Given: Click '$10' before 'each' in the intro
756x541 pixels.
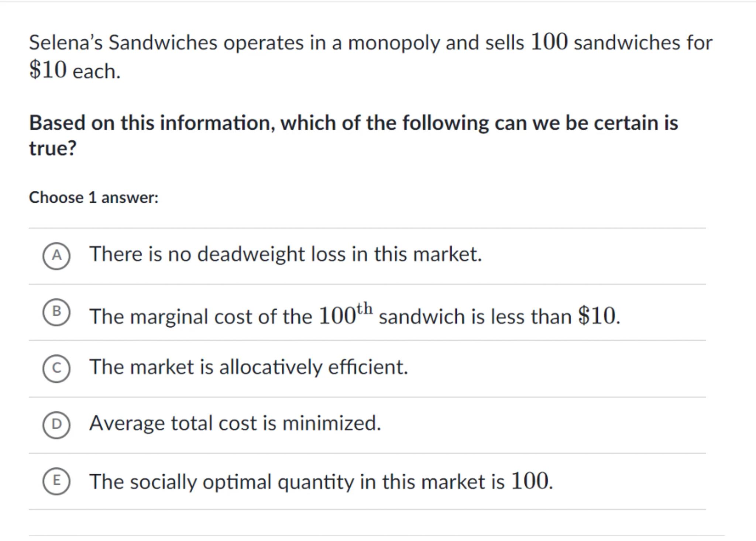Looking at the screenshot, I should [48, 70].
